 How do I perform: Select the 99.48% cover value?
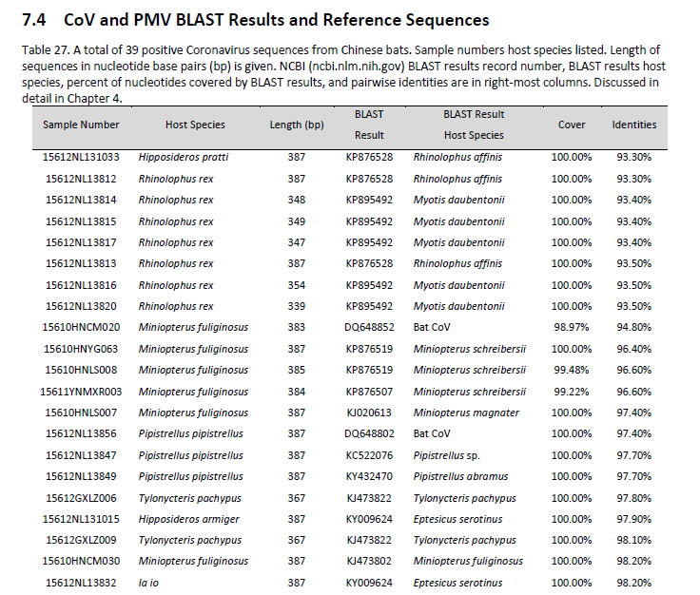pos(572,370)
